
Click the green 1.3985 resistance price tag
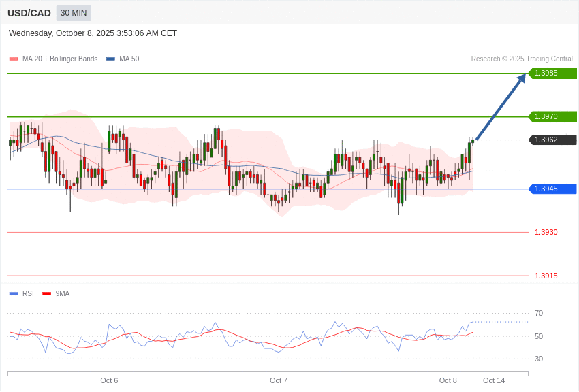click(x=552, y=73)
